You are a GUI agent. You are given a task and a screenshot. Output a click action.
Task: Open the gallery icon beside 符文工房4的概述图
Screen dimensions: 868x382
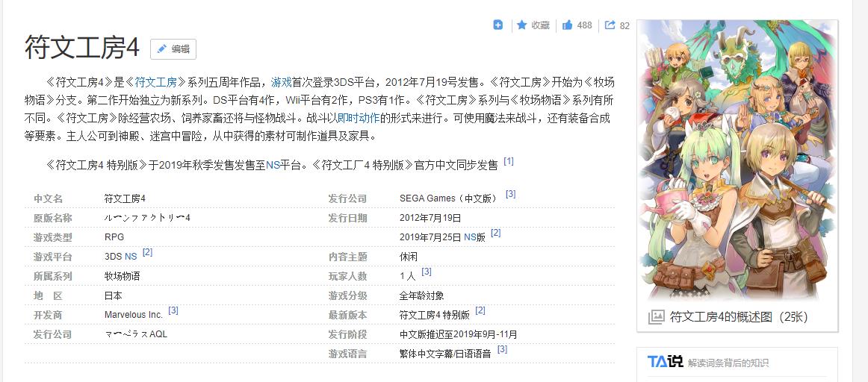point(656,317)
